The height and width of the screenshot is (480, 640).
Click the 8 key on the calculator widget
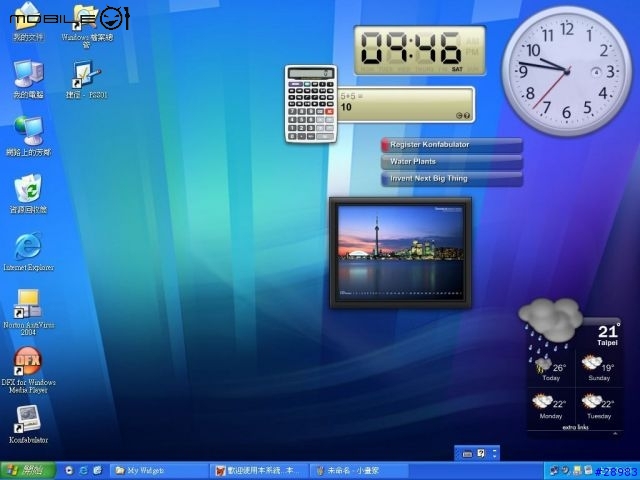click(x=302, y=111)
